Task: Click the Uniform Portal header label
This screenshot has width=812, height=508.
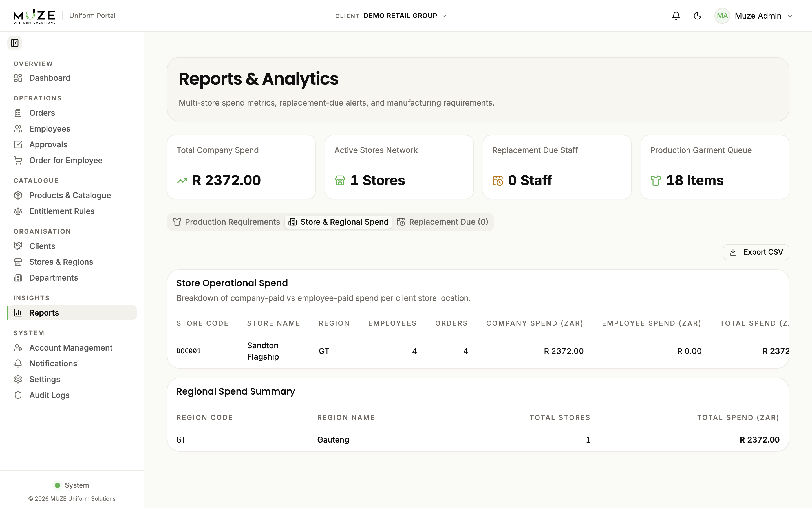Action: click(x=92, y=16)
